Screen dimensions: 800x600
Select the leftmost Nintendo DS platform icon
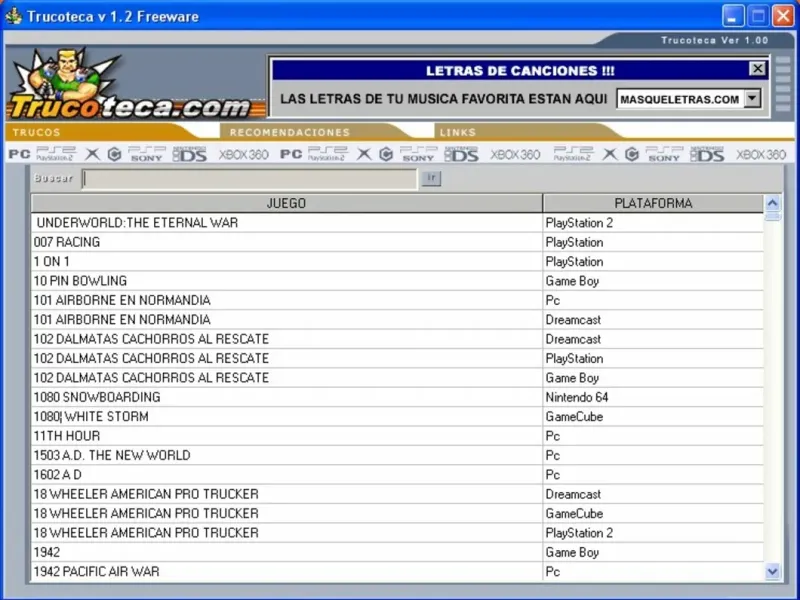click(x=190, y=154)
